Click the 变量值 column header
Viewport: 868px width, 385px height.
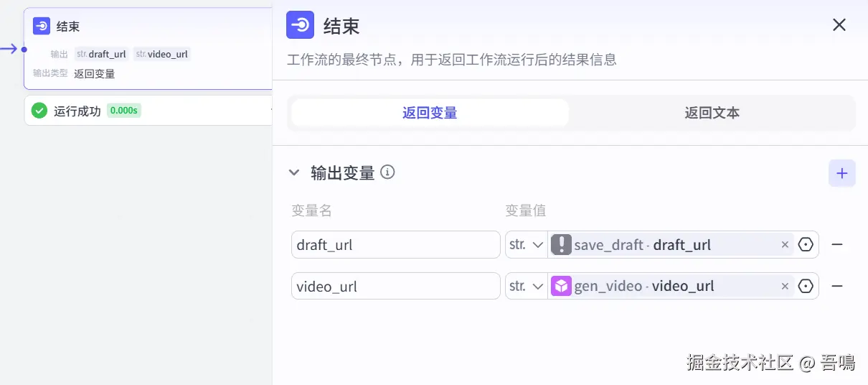point(526,210)
